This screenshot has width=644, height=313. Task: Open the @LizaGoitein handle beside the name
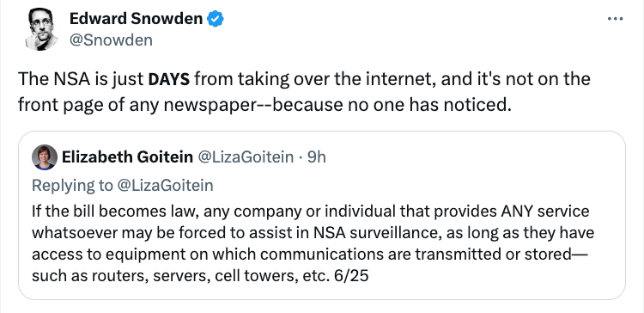point(246,156)
